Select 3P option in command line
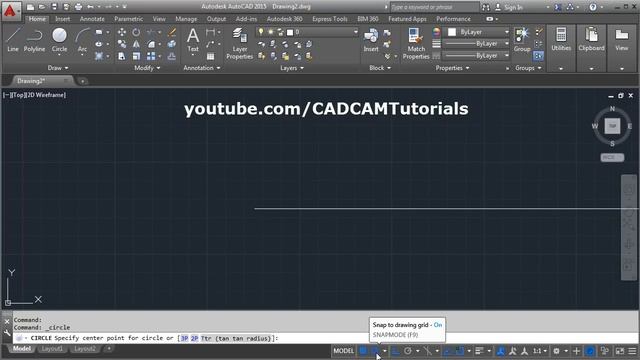 click(x=184, y=338)
